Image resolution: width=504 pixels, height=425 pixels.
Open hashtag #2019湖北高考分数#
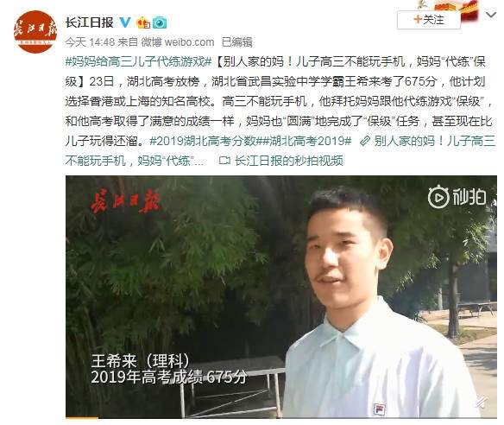[x=203, y=141]
